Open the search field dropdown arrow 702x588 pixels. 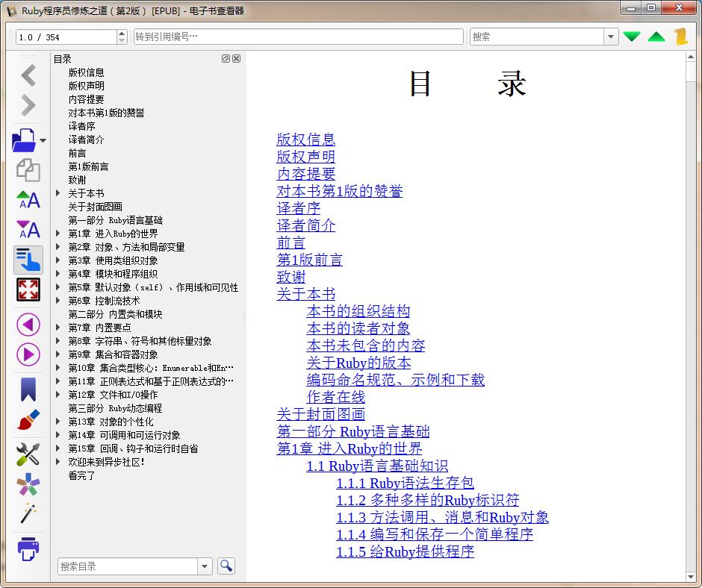point(611,37)
